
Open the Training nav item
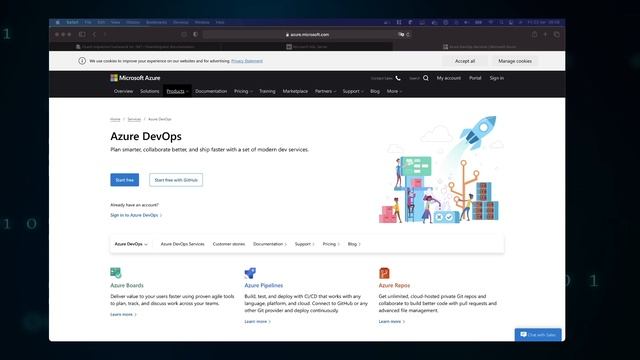click(267, 91)
